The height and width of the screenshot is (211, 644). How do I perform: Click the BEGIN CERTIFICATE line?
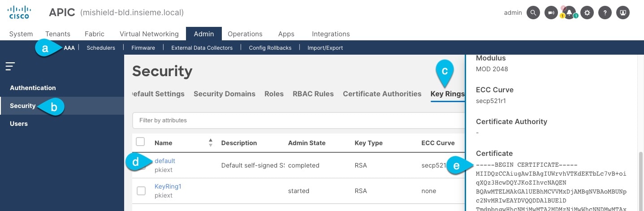tap(527, 165)
